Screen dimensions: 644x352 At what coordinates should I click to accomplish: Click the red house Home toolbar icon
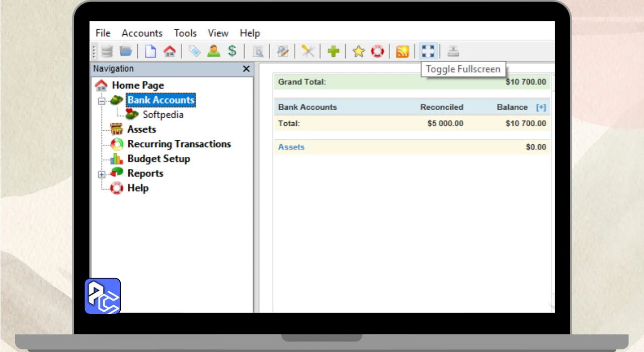(170, 51)
